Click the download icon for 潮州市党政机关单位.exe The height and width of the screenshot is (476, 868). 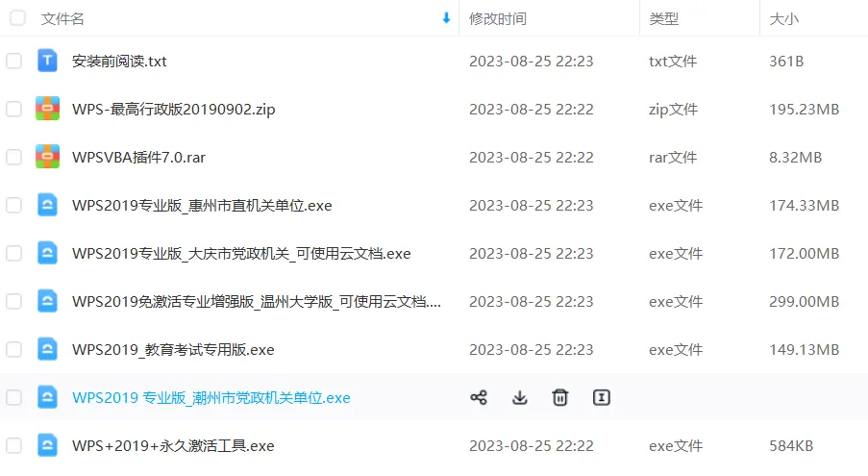pos(519,397)
